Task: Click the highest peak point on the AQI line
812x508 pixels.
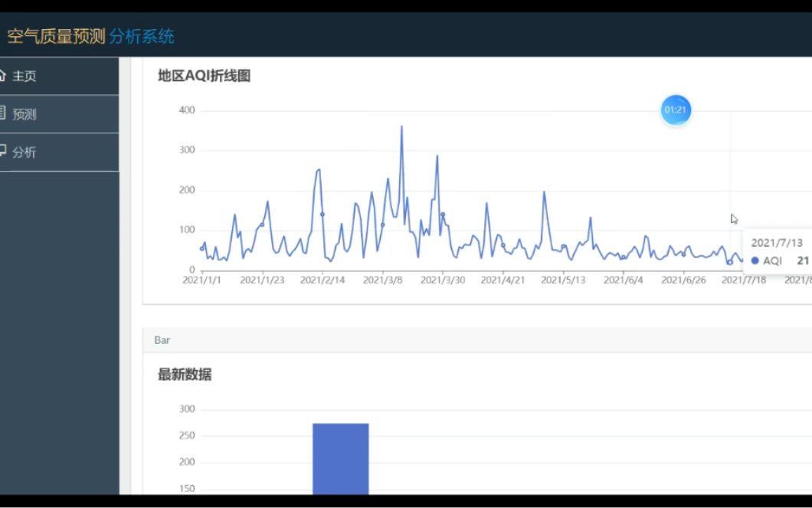Action: [x=401, y=126]
